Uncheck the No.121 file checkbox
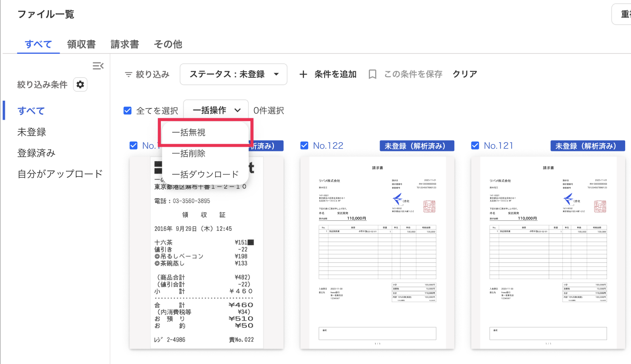 [475, 145]
